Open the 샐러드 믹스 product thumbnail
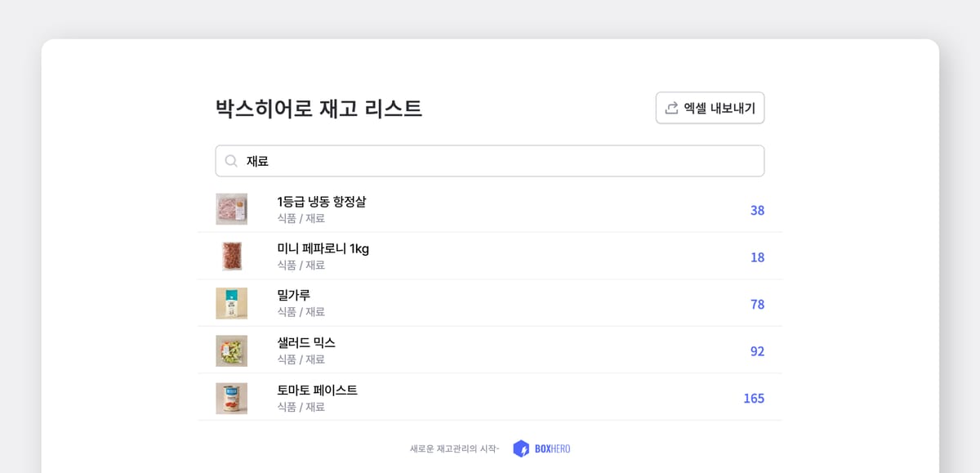980x473 pixels. point(231,350)
